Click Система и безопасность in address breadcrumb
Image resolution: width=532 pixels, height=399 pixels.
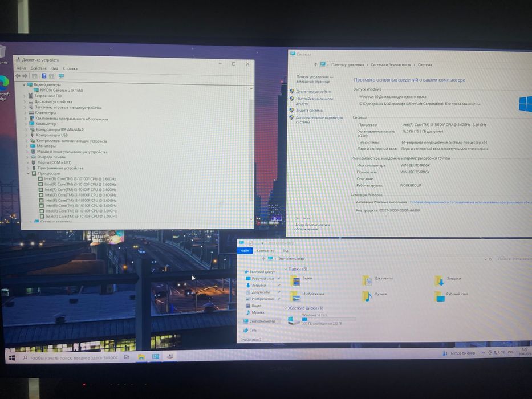391,64
